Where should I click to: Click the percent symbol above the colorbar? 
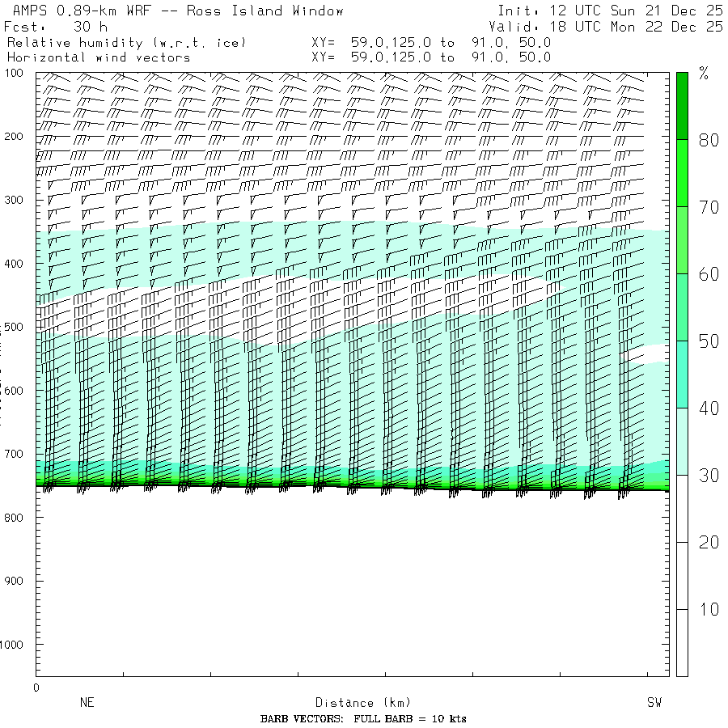coord(704,75)
